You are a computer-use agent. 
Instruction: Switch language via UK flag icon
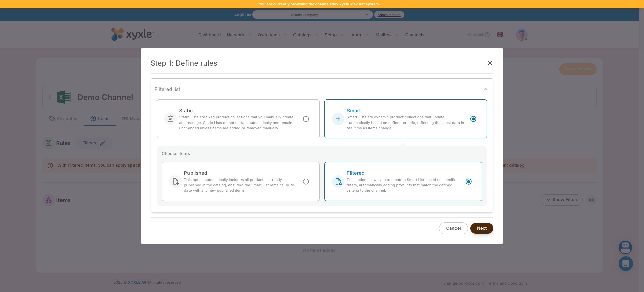500,35
